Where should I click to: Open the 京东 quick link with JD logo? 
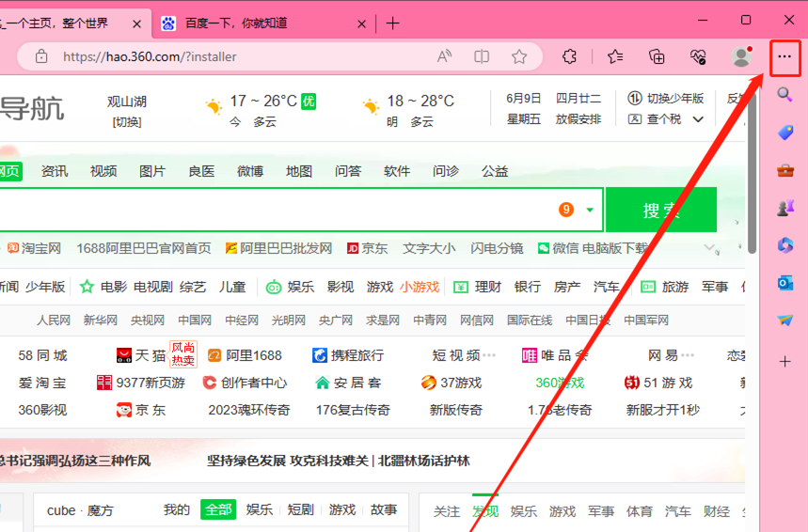click(367, 248)
